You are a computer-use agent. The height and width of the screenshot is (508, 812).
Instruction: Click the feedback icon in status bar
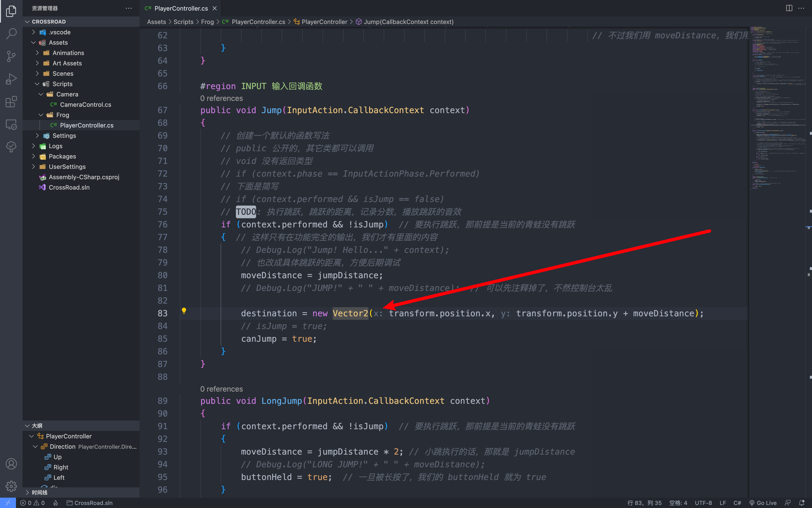[x=788, y=503]
